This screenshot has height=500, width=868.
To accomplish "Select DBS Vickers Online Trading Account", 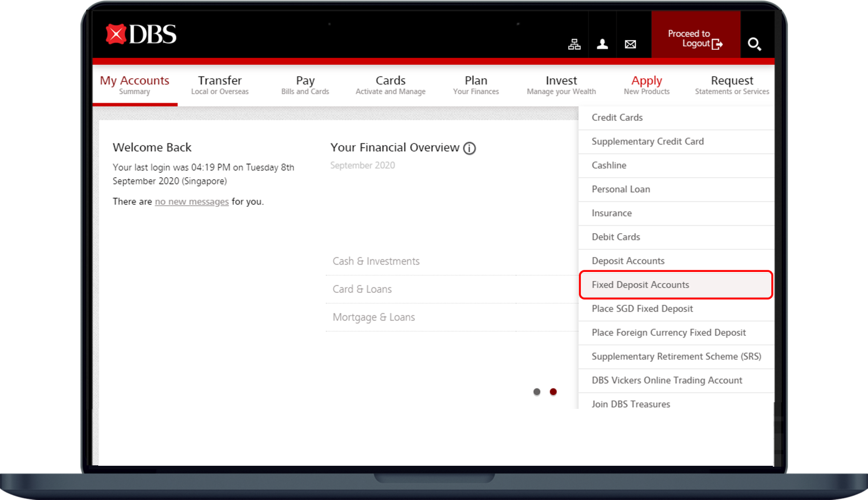I will pos(667,380).
